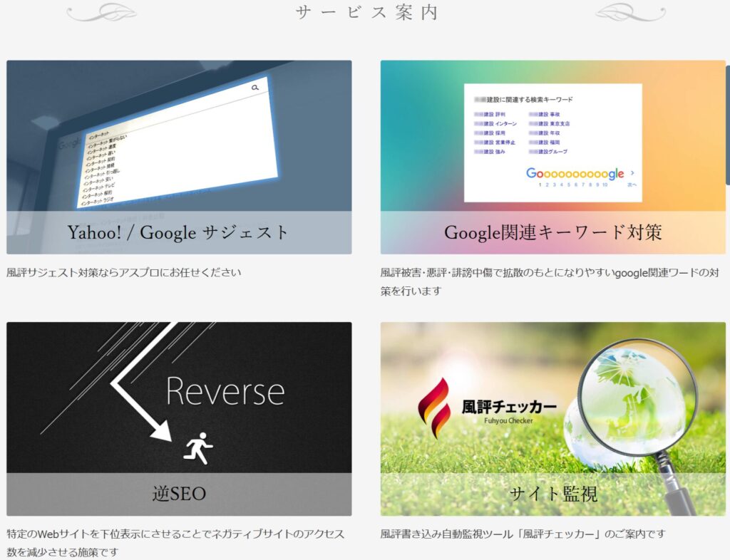Viewport: 730px width, 560px height.
Task: Select the suggestion インターネット 安い
Action: point(98,179)
